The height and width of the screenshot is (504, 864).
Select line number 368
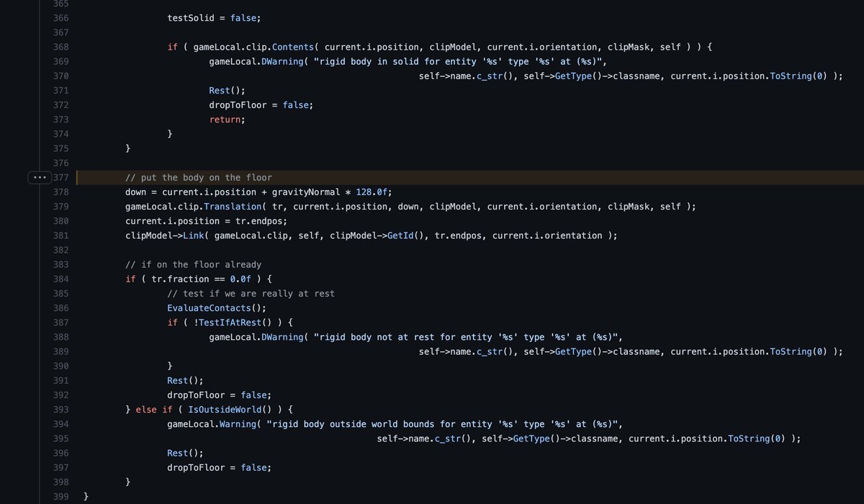(x=60, y=47)
